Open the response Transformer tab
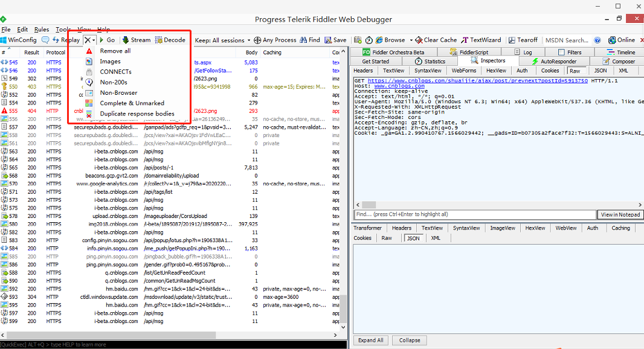Viewport: 644px width, 349px height. point(367,228)
